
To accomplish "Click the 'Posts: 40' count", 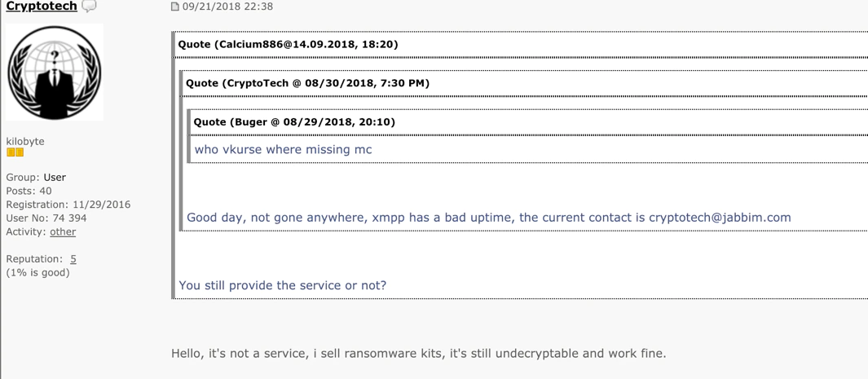I will [29, 191].
